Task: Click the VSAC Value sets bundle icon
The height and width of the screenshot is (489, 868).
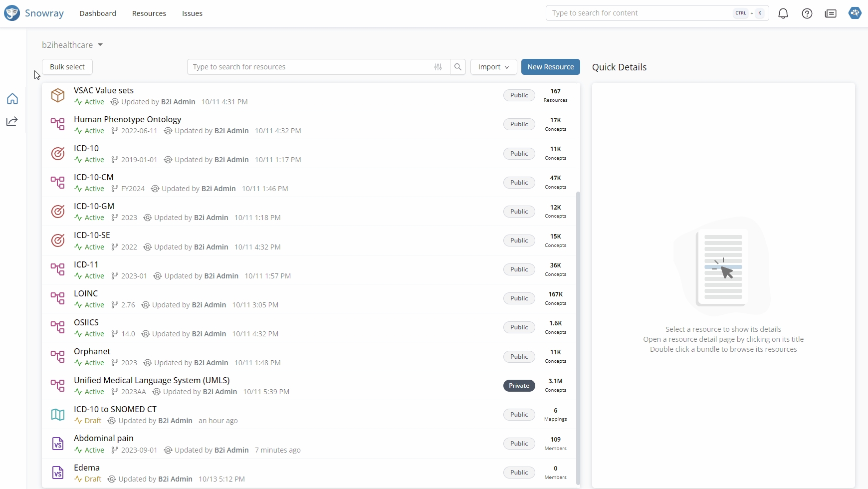Action: (x=58, y=95)
